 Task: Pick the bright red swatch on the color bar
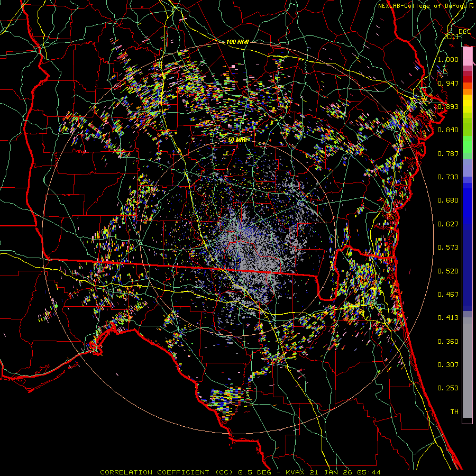coord(467,79)
